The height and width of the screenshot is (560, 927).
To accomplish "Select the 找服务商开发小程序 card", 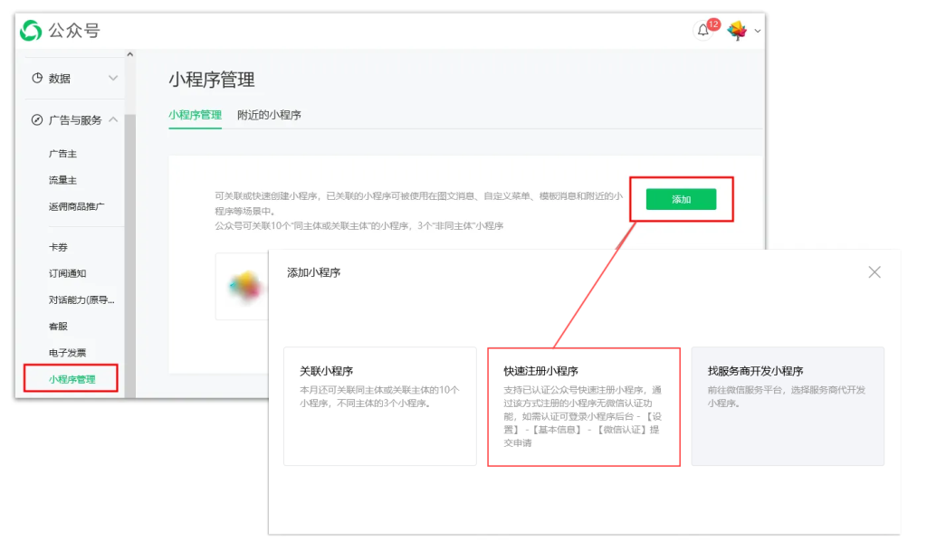I will 787,405.
